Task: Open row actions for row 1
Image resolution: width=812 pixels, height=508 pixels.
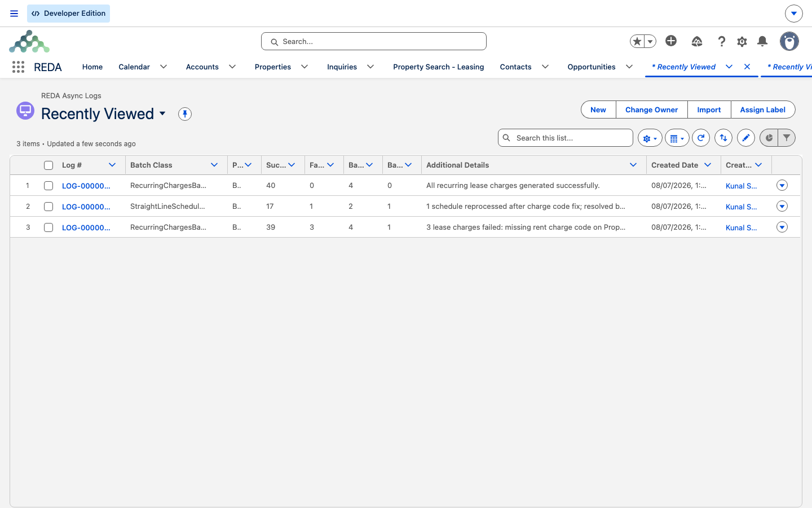Action: pyautogui.click(x=782, y=185)
